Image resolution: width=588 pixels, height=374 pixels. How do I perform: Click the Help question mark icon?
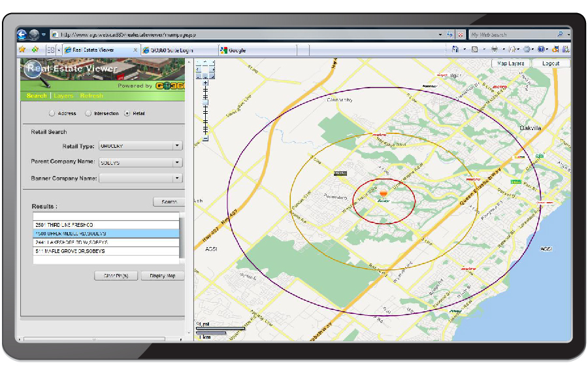tap(541, 49)
